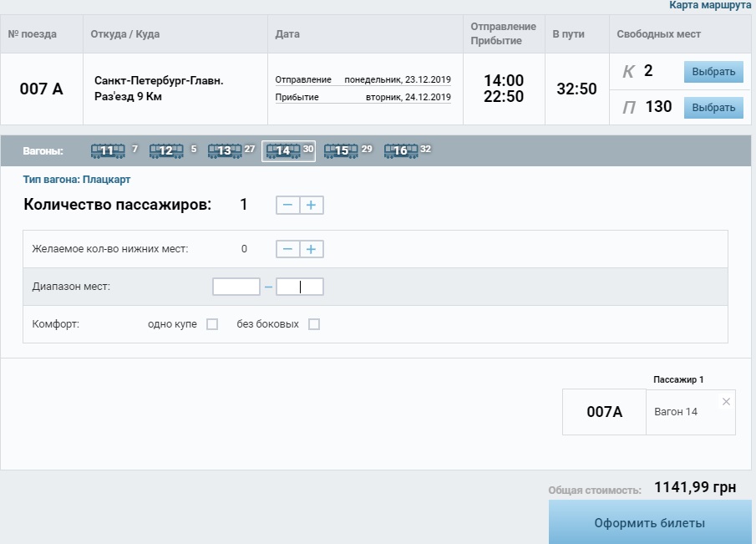Click the selected wagon 14 icon
The width and height of the screenshot is (756, 544).
283,151
